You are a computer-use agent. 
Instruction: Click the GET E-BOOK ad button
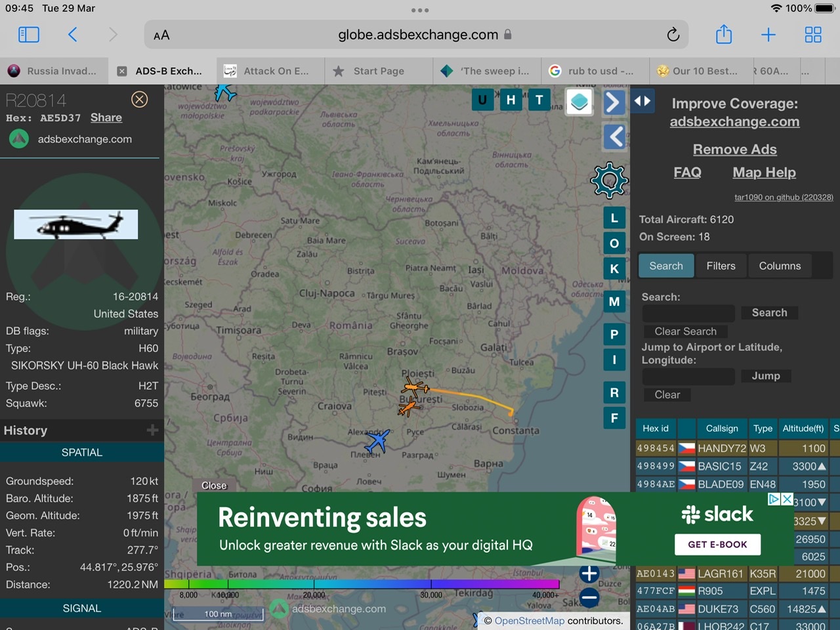coord(717,545)
